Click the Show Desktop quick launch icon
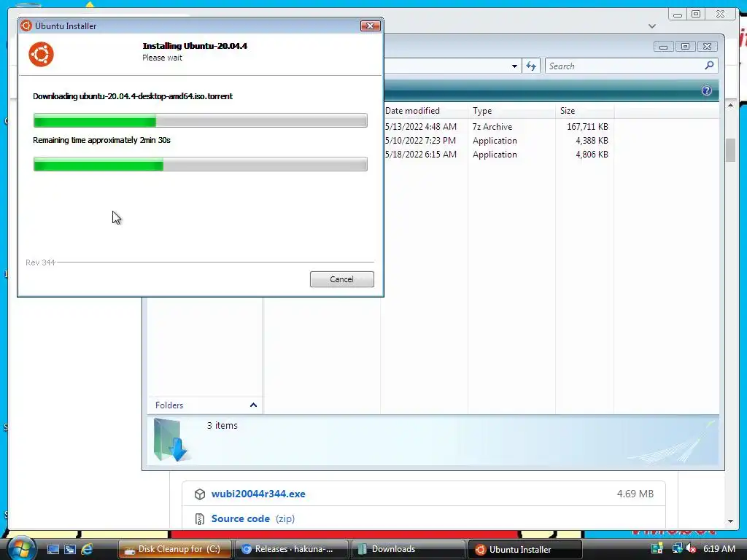This screenshot has height=560, width=747. coord(53,549)
